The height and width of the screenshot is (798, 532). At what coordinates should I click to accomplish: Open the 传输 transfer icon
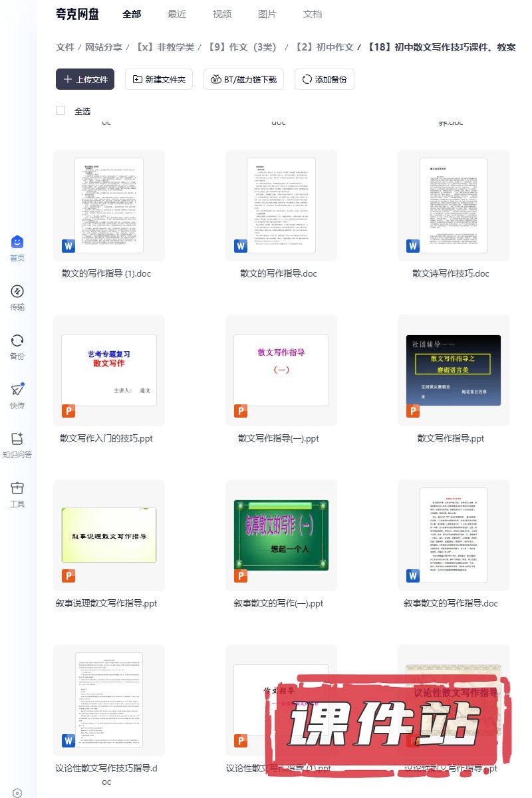[17, 291]
